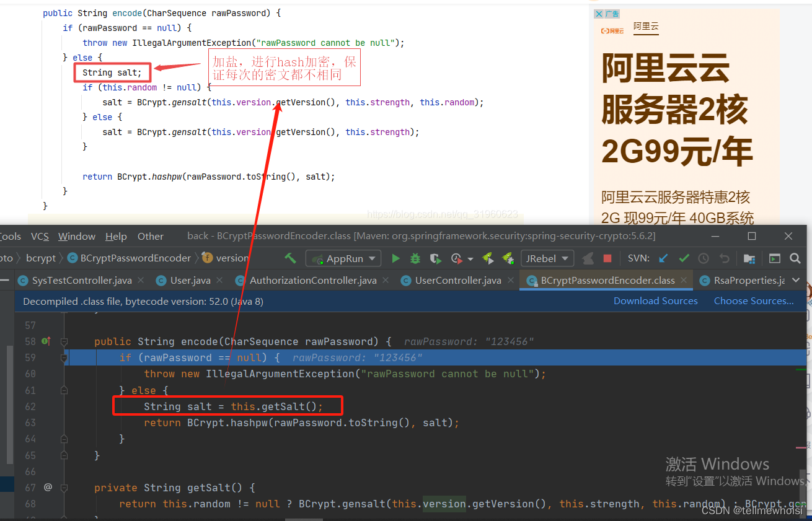The height and width of the screenshot is (521, 812).
Task: Collapse the else block fold marker at line 61
Action: (x=64, y=390)
